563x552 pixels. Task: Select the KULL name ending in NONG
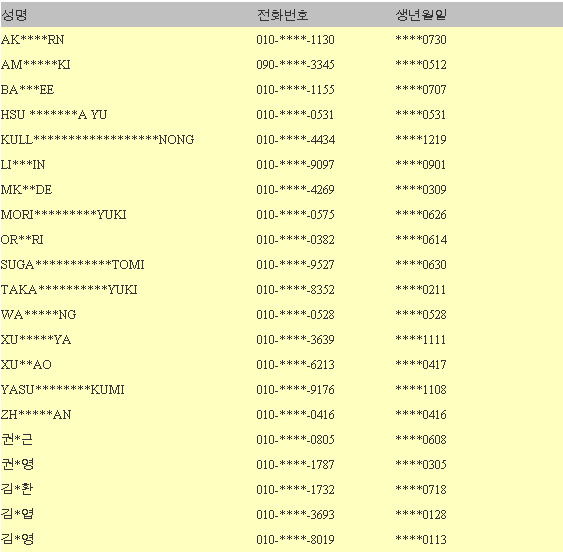tap(97, 139)
